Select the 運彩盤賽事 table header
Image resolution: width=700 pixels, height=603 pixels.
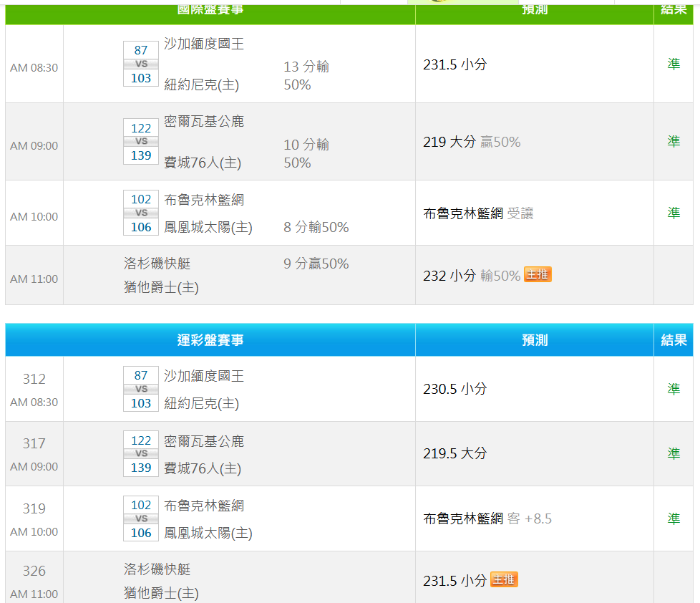click(x=210, y=340)
